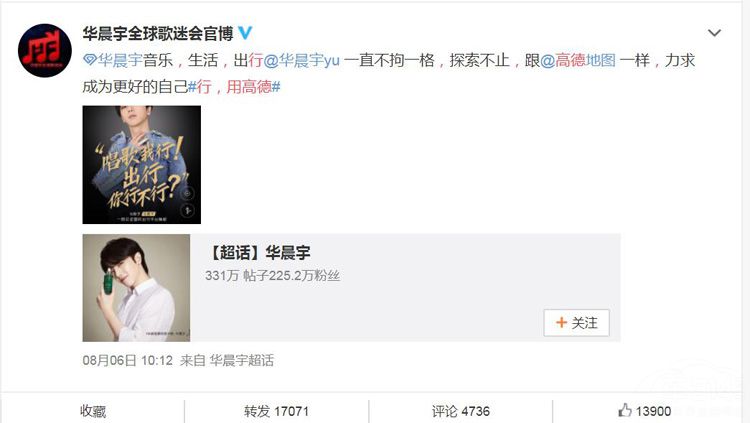Viewport: 750px width, 423px height.
Task: Open the 华晨宇 super-topic link in post text
Action: click(120, 60)
